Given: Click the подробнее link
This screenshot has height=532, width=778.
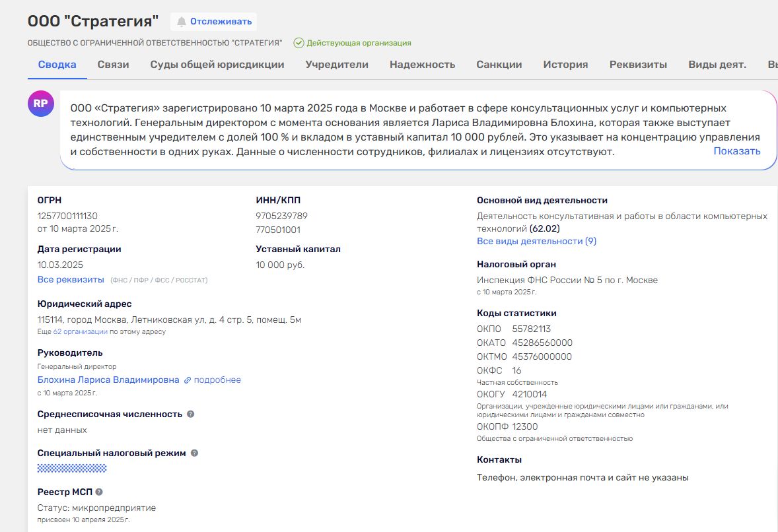Looking at the screenshot, I should [x=217, y=380].
